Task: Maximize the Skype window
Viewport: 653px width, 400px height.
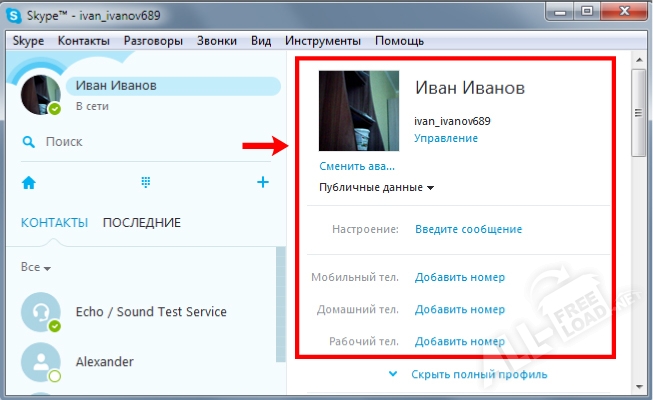Action: [x=587, y=12]
